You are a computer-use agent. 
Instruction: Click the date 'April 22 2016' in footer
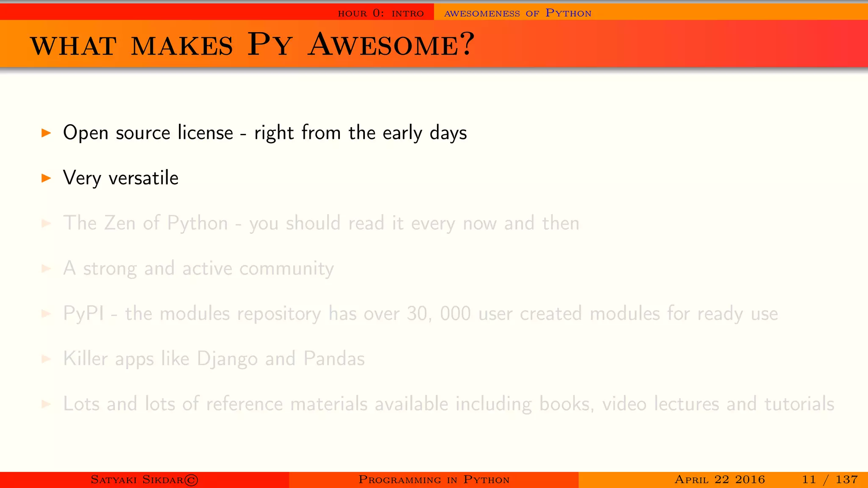click(720, 480)
